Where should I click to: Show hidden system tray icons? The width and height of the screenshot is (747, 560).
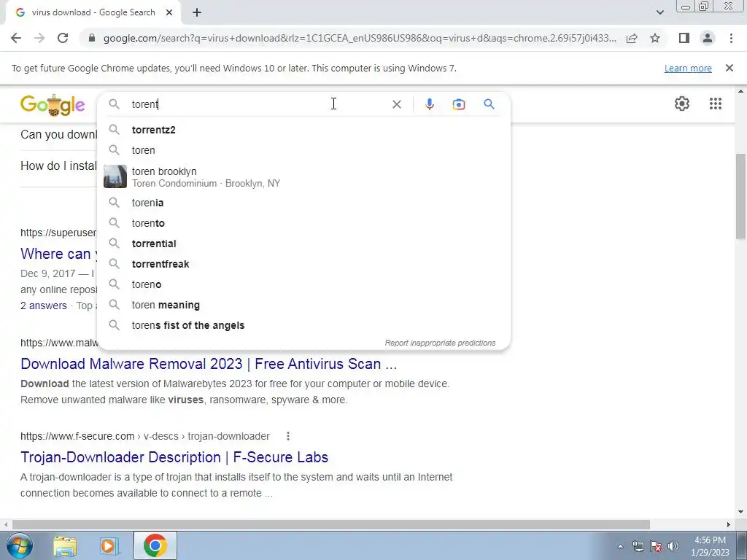click(620, 546)
